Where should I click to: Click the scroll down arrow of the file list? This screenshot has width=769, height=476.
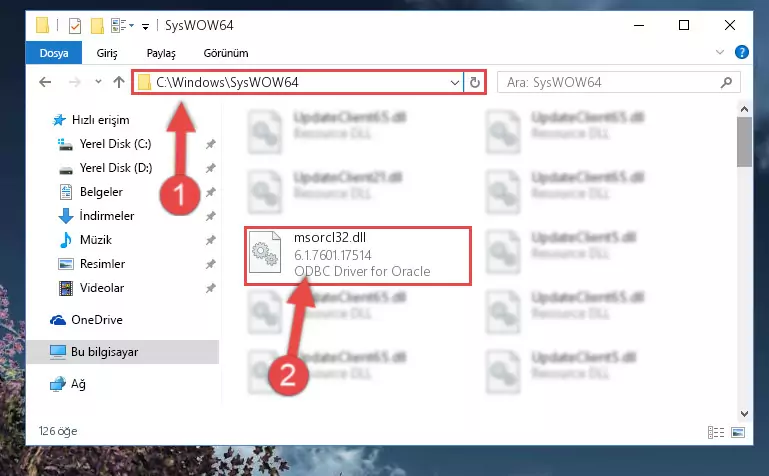coord(744,414)
